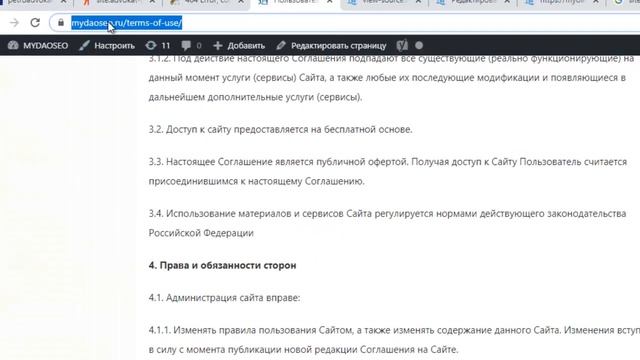The height and width of the screenshot is (360, 640).
Task: Click paragraph 3.4 about законодательства Российской Федерации
Action: coord(387,223)
